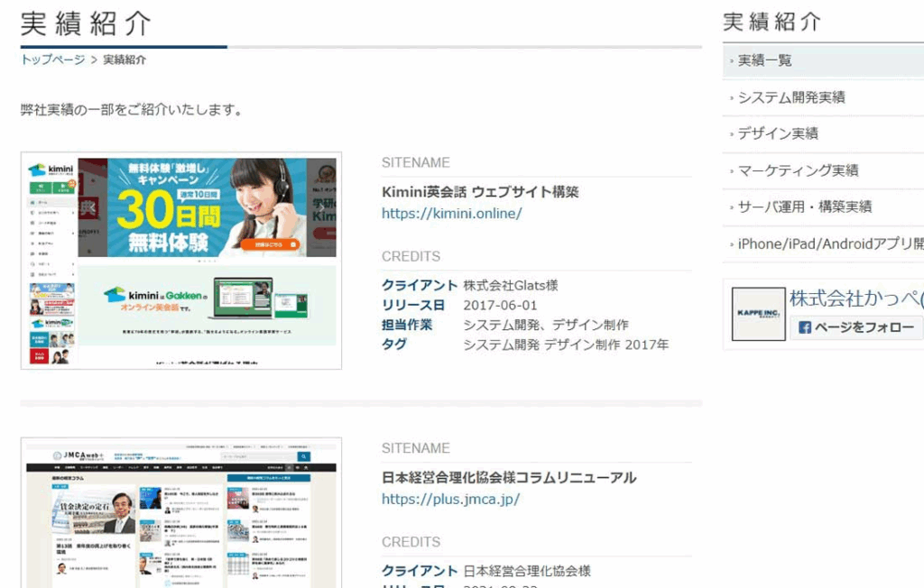Go to トップページ via breadcrumb
This screenshot has height=588, width=924.
coord(53,60)
